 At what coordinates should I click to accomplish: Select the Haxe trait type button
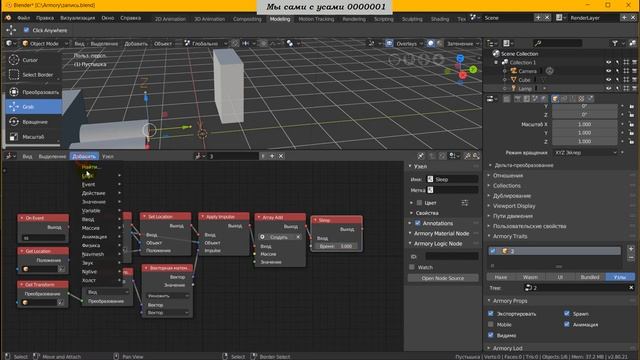click(x=501, y=277)
